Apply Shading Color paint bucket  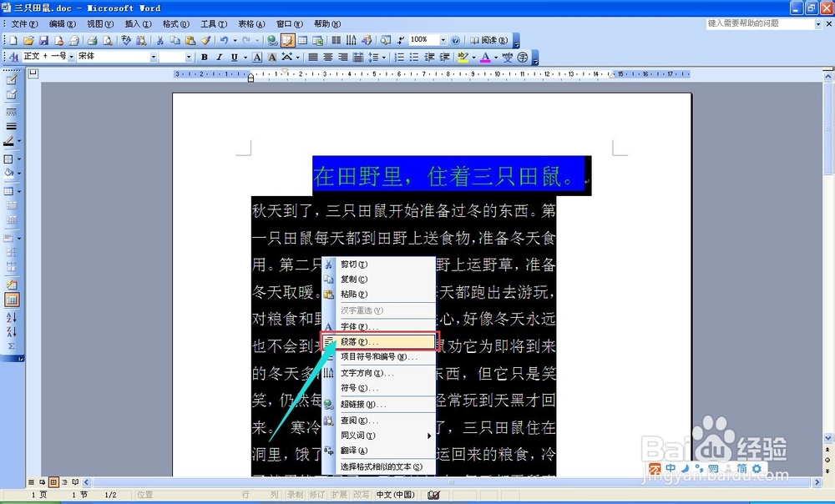[9, 173]
